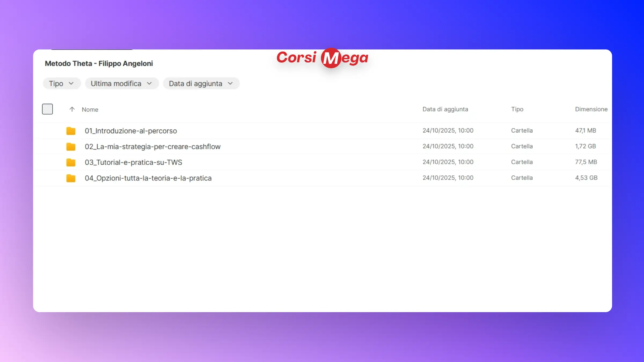The image size is (644, 362).
Task: Open 04_Opzioni-tutta-la-teoria-e-la-pratica folder name
Action: tap(148, 178)
